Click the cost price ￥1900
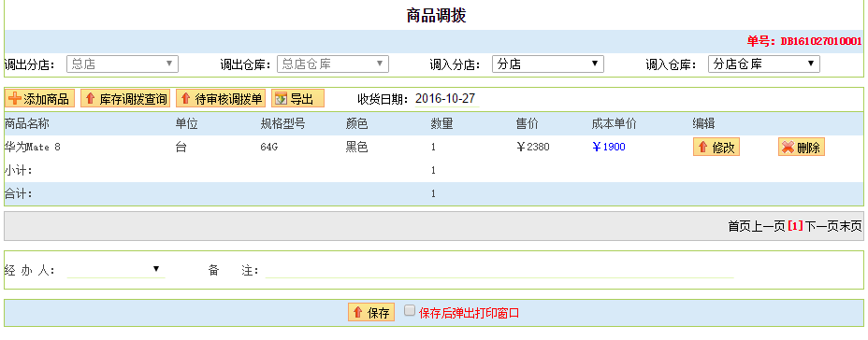Image resolution: width=868 pixels, height=340 pixels. point(608,148)
